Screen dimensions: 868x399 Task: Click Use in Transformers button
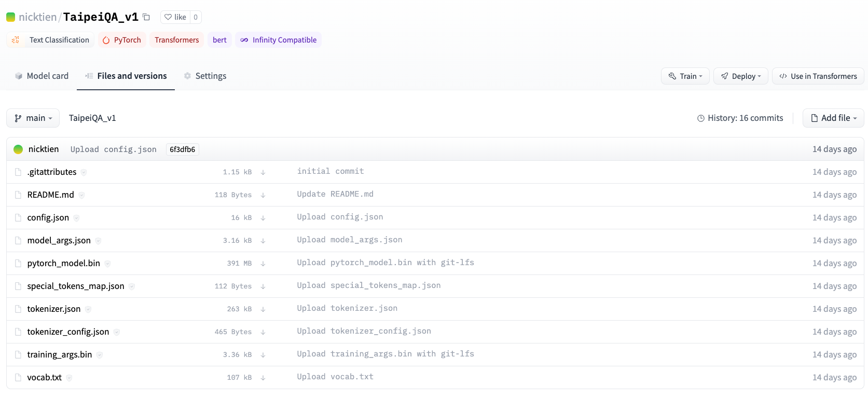click(818, 76)
